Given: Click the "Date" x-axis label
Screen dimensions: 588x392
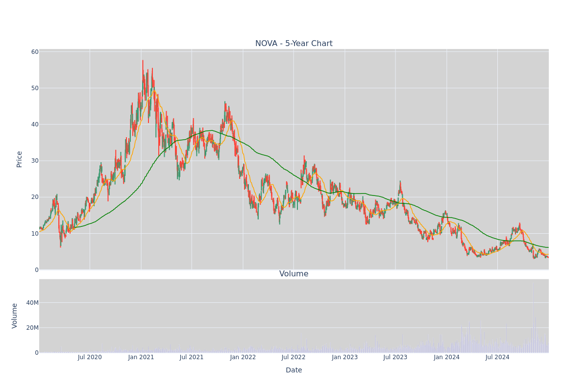Looking at the screenshot, I should [x=294, y=370].
